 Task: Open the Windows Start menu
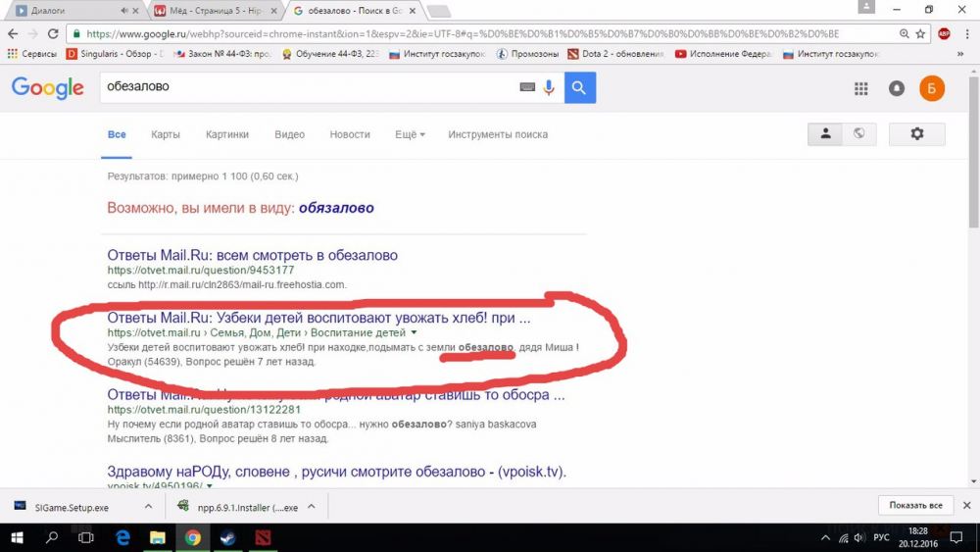pyautogui.click(x=17, y=537)
